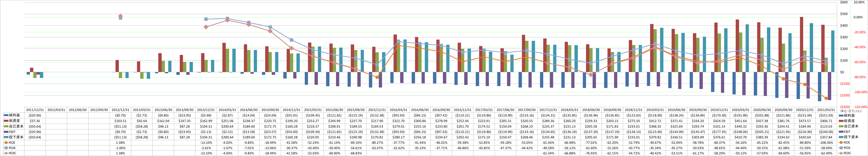Select the -108.36% ROE cell
868x156 pixels.
pos(826,143)
